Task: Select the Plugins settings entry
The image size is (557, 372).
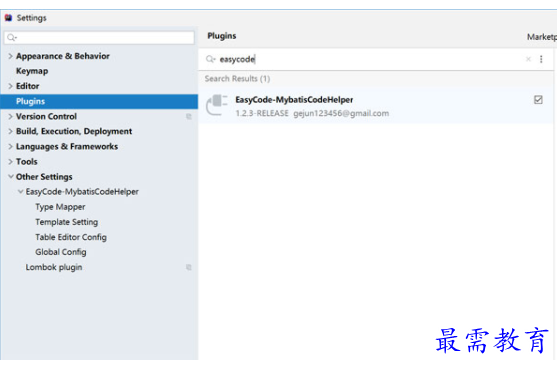Action: (x=99, y=101)
